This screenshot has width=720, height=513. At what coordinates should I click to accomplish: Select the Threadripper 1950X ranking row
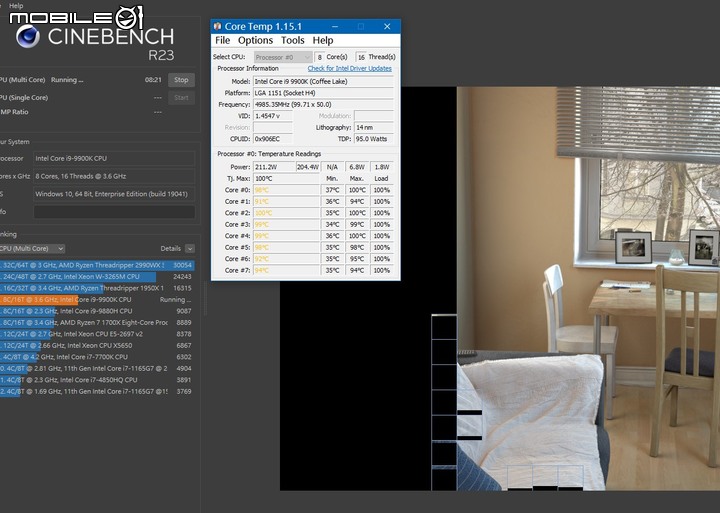[97, 288]
